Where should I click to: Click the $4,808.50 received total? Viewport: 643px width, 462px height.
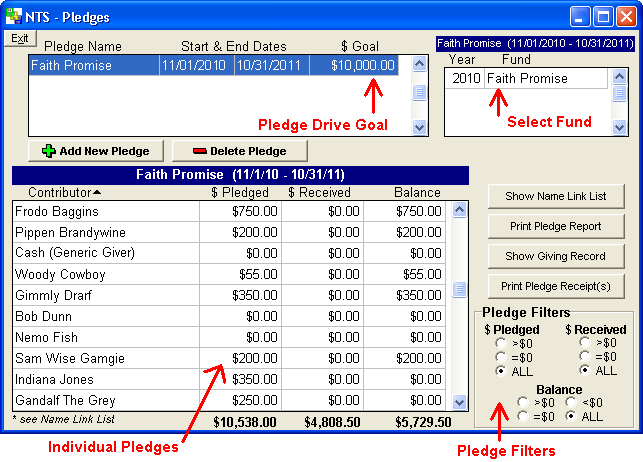click(x=332, y=422)
